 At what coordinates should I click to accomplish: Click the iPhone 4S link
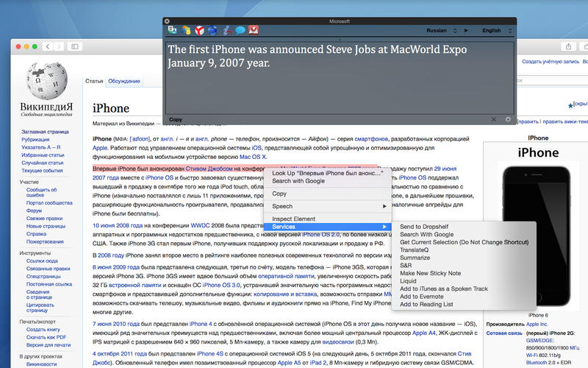tap(210, 354)
